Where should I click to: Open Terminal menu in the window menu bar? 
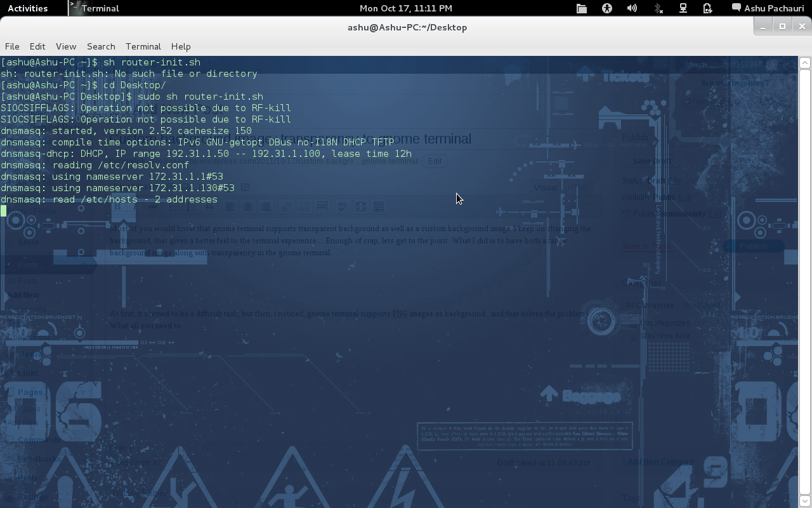tap(143, 46)
